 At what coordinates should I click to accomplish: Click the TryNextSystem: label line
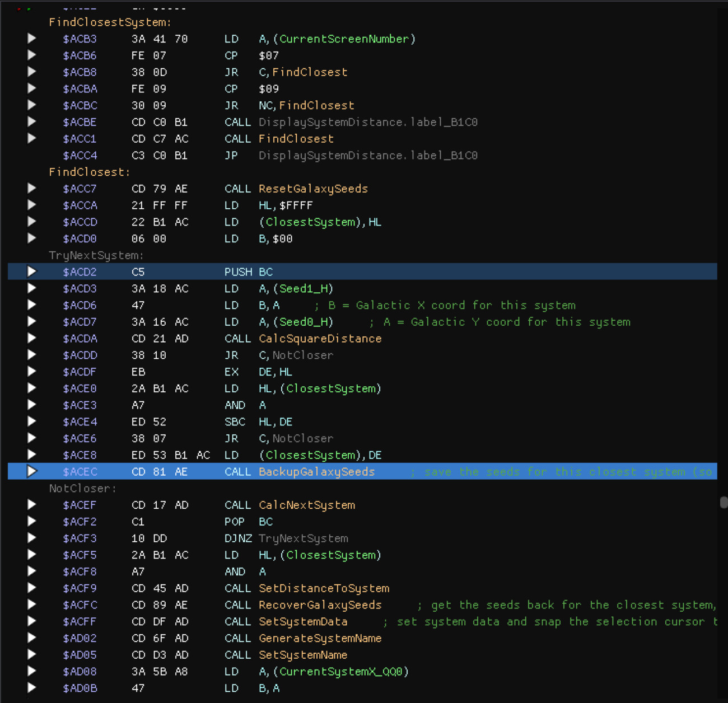click(x=96, y=255)
